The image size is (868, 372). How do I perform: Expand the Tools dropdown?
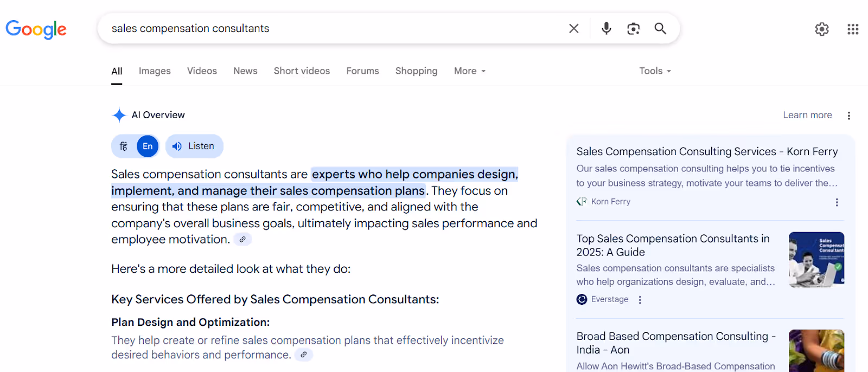point(655,71)
